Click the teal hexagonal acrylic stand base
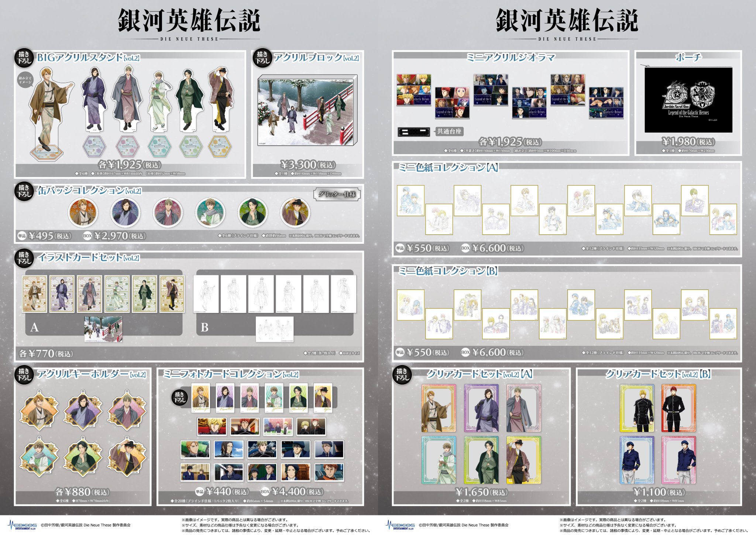The height and width of the screenshot is (535, 756). [x=159, y=146]
